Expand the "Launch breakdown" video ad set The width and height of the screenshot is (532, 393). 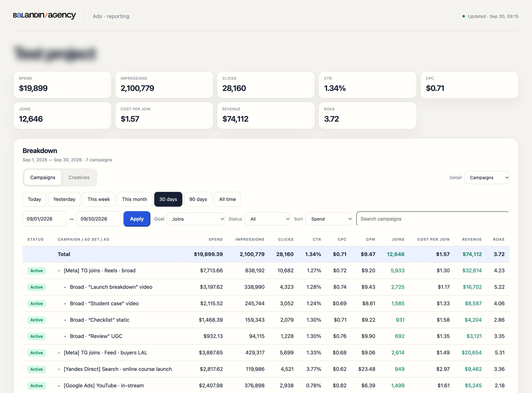(x=65, y=287)
